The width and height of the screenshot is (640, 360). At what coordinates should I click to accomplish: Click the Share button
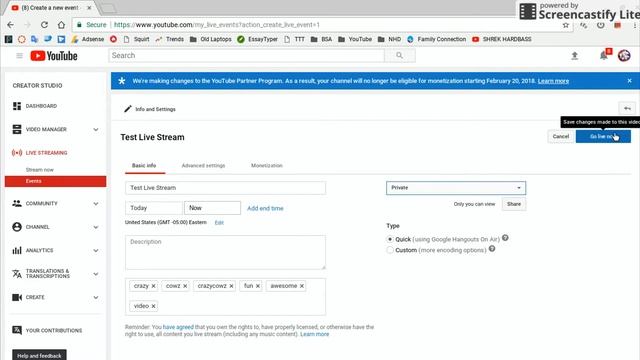pyautogui.click(x=514, y=204)
